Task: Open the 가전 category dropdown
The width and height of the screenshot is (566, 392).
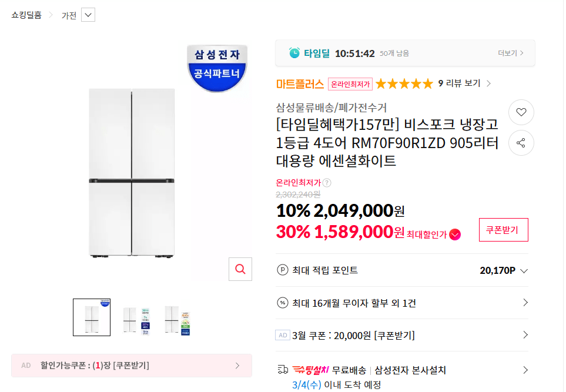Action: click(x=87, y=14)
